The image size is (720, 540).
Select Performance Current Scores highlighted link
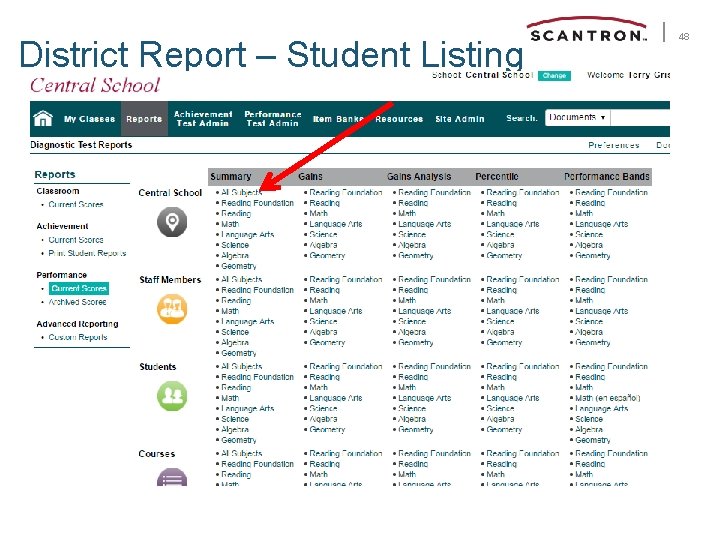point(79,288)
